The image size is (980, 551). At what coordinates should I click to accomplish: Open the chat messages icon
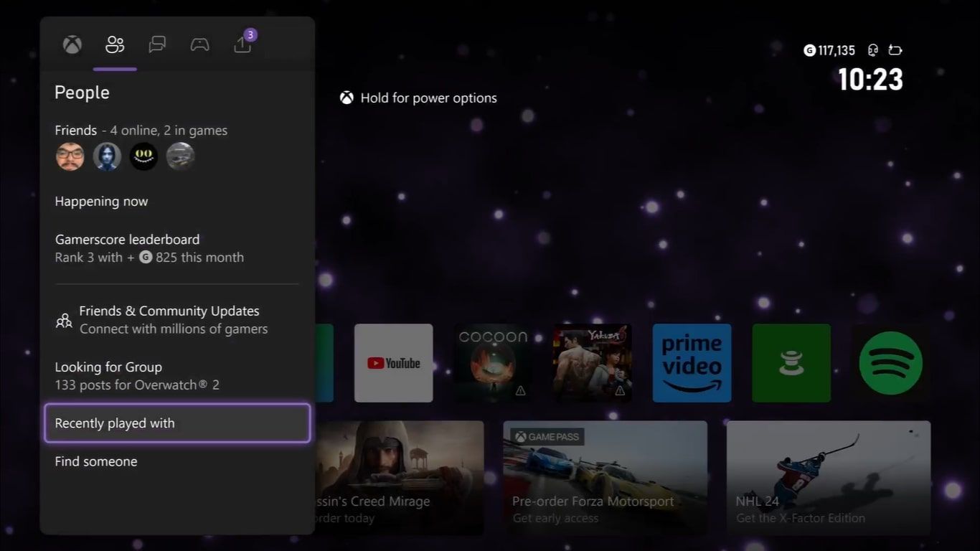[x=156, y=44]
